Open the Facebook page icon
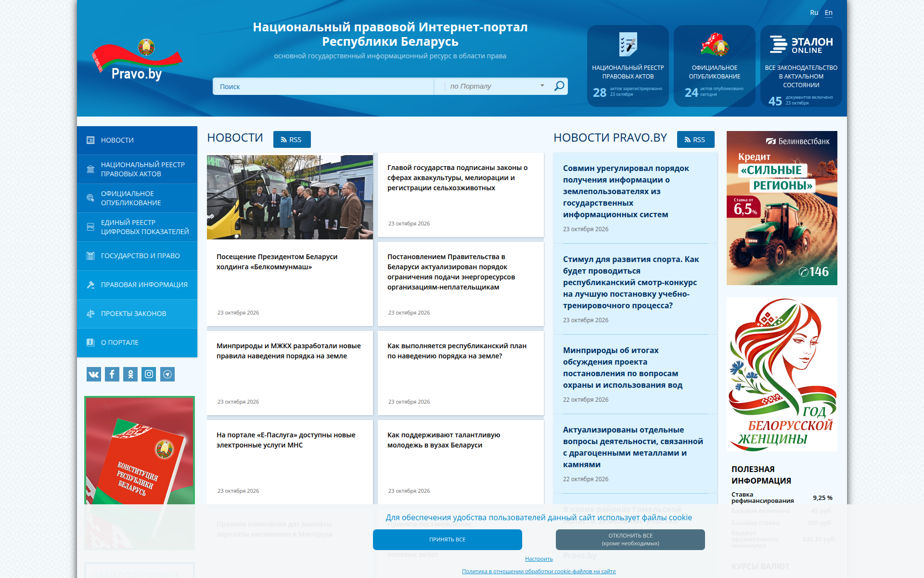Viewport: 924px width, 578px height. click(112, 374)
